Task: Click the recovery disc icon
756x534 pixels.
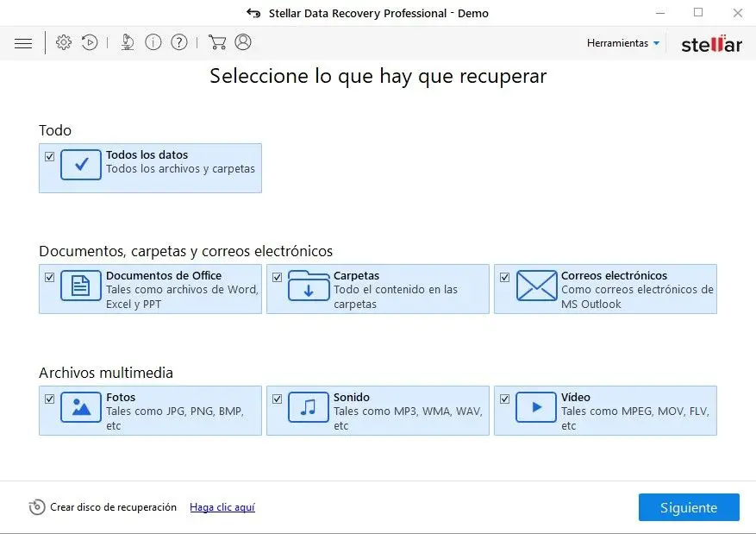Action: (37, 507)
